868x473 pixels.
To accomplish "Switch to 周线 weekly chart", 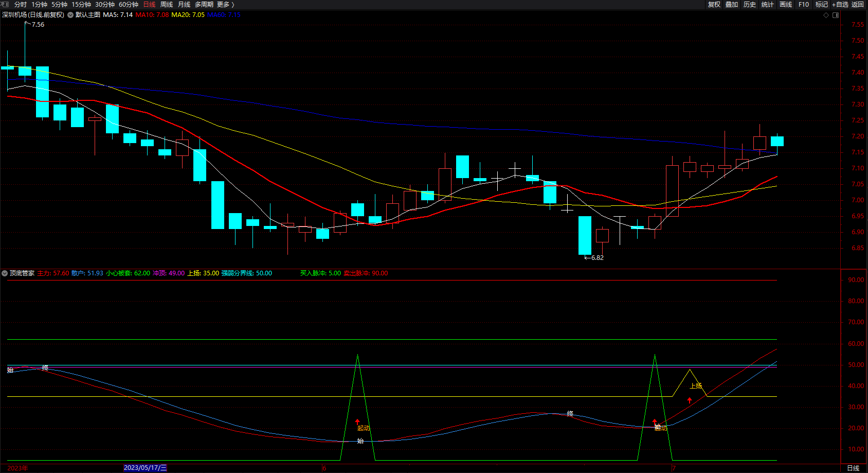I will 167,5.
